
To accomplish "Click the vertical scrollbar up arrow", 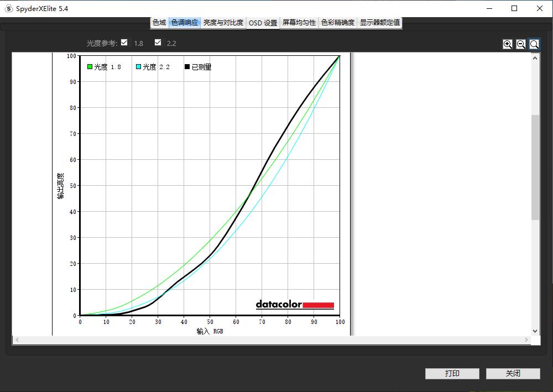I will [x=535, y=57].
